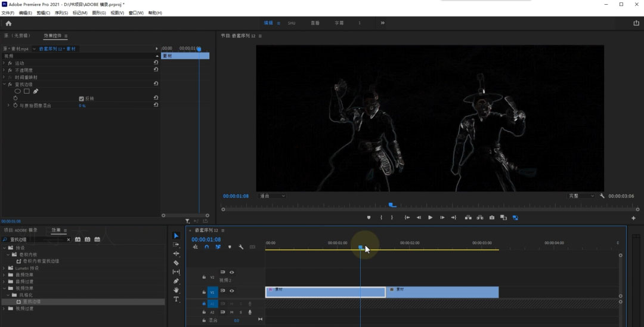Toggle animation stopwatch for 与原始图像混合

click(15, 106)
